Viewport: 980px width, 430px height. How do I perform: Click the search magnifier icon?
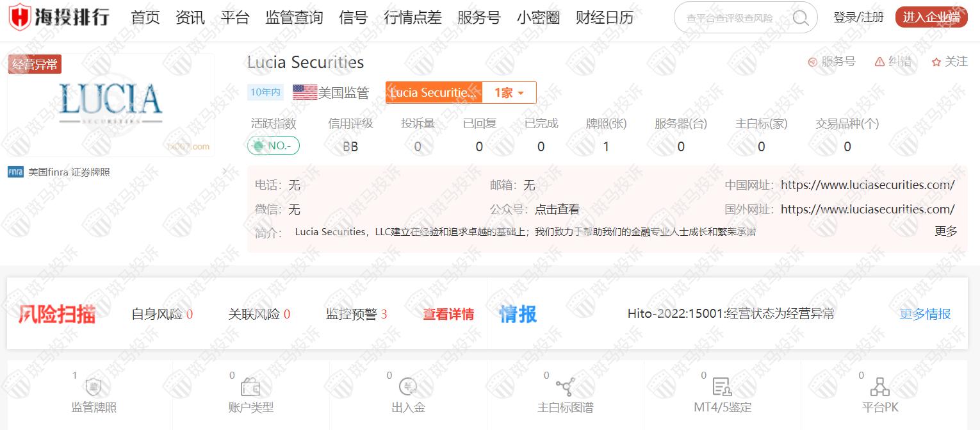click(800, 17)
